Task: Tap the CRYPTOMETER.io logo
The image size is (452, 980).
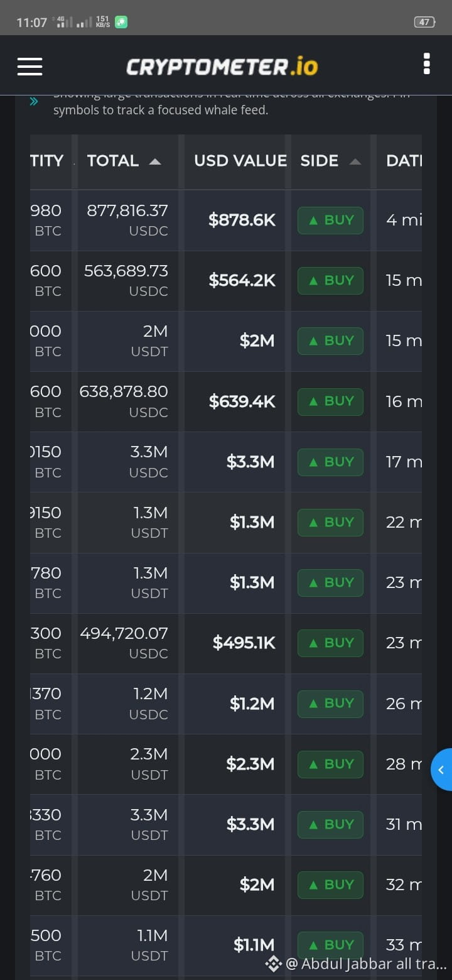Action: [x=222, y=66]
